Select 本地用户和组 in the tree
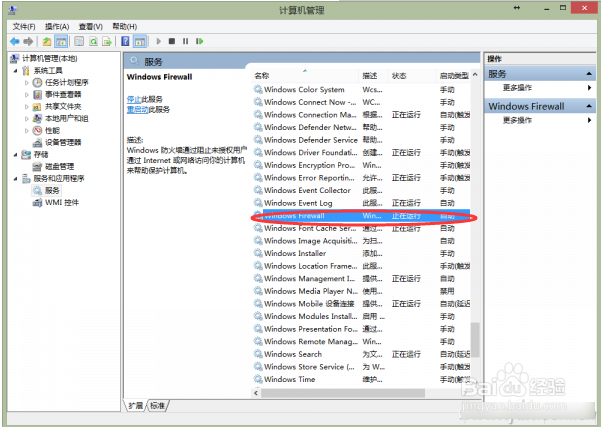 (66, 118)
